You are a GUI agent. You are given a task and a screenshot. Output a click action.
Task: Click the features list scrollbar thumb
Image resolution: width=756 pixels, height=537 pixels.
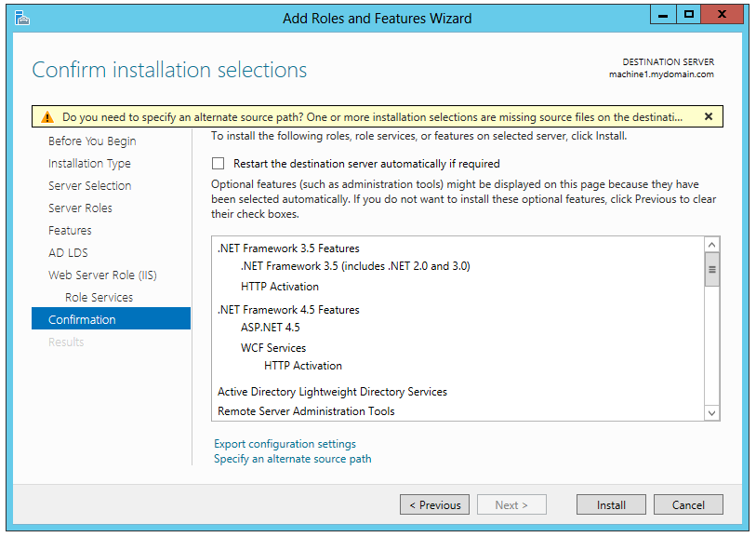coord(712,270)
